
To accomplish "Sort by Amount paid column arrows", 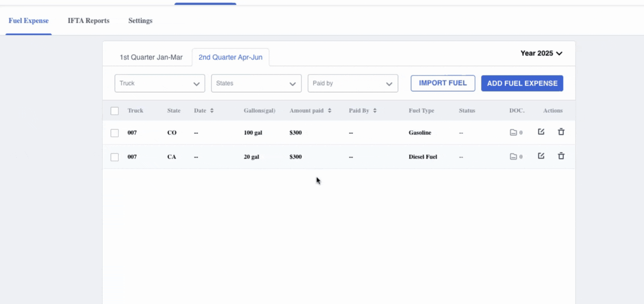I will pos(330,111).
